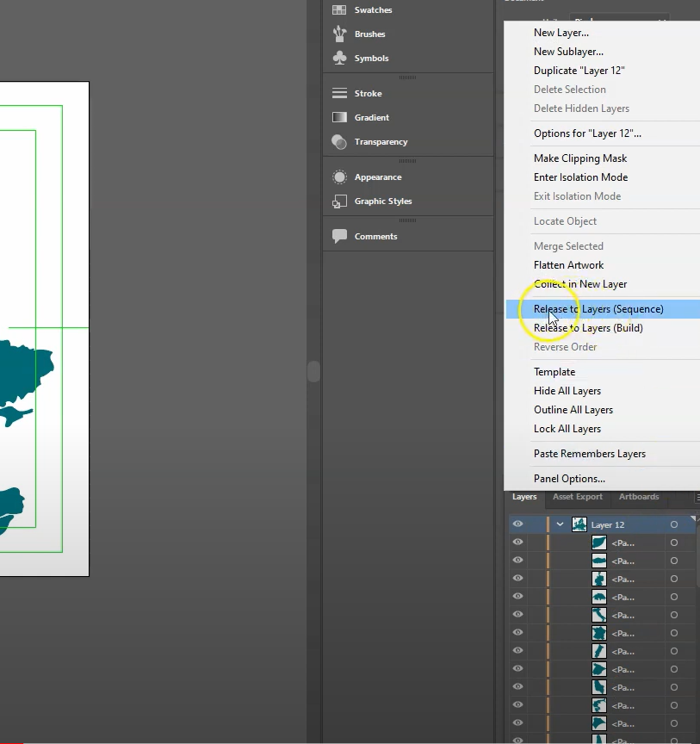This screenshot has height=744, width=700.
Task: Open the Appearance panel icon
Action: (339, 177)
